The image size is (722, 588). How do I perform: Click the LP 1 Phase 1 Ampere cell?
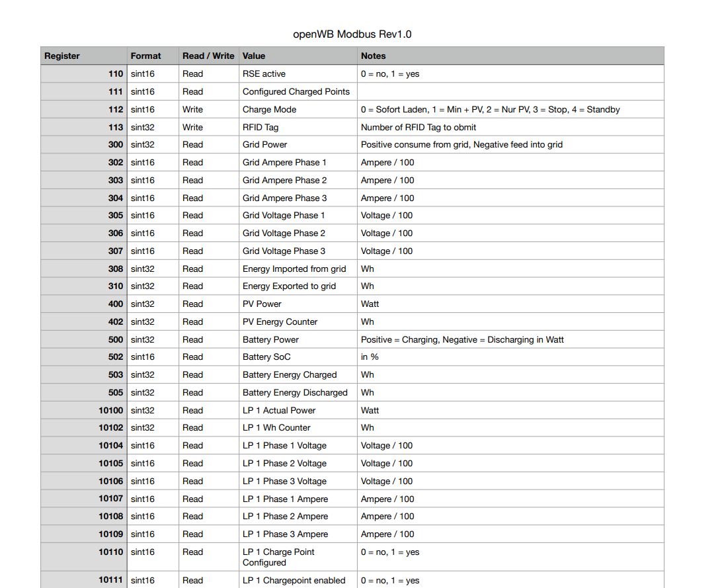tap(298, 499)
